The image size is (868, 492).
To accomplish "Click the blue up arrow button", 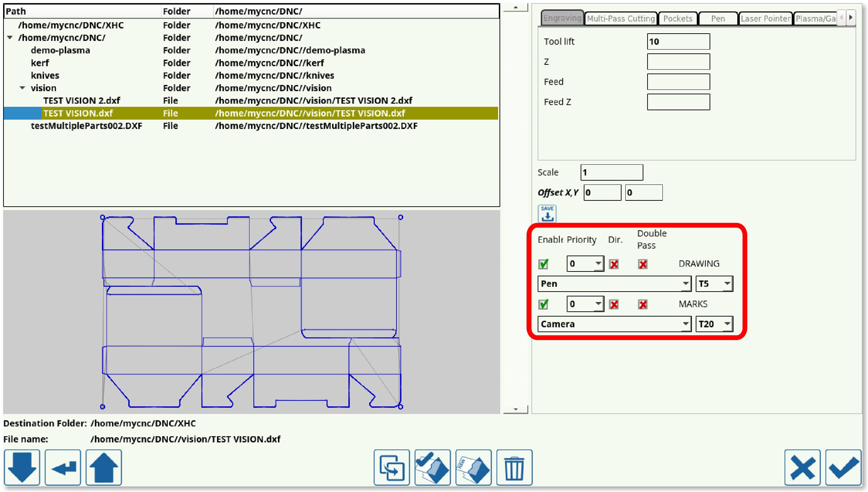I will pyautogui.click(x=104, y=467).
